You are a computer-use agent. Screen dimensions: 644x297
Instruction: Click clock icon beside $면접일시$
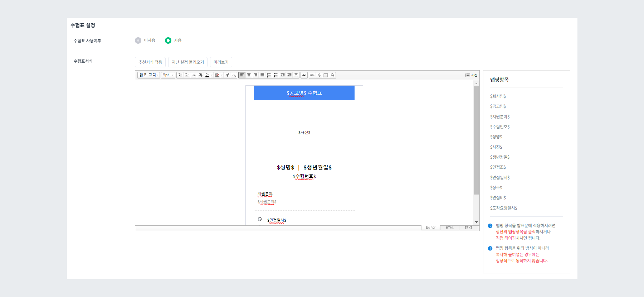[260, 219]
